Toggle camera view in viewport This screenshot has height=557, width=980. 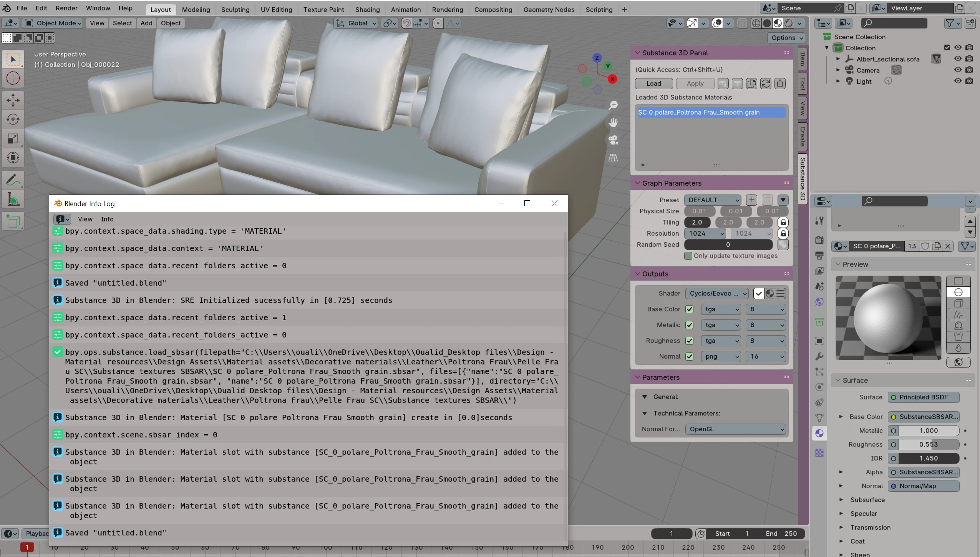[613, 140]
